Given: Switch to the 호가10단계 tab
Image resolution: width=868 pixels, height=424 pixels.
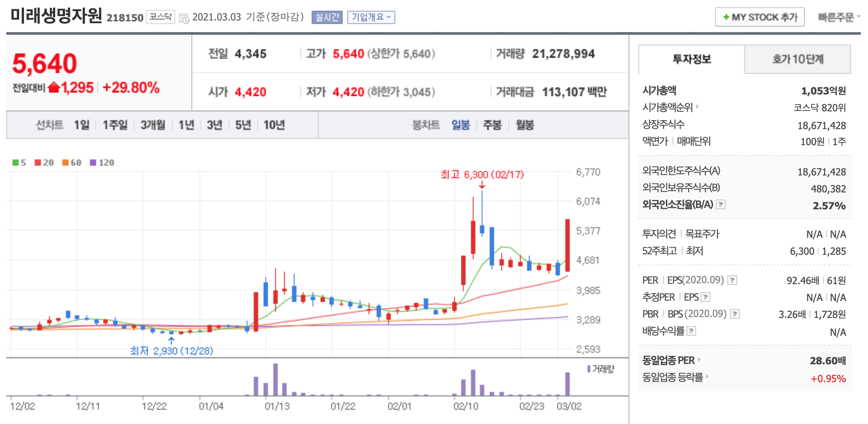Looking at the screenshot, I should 798,59.
